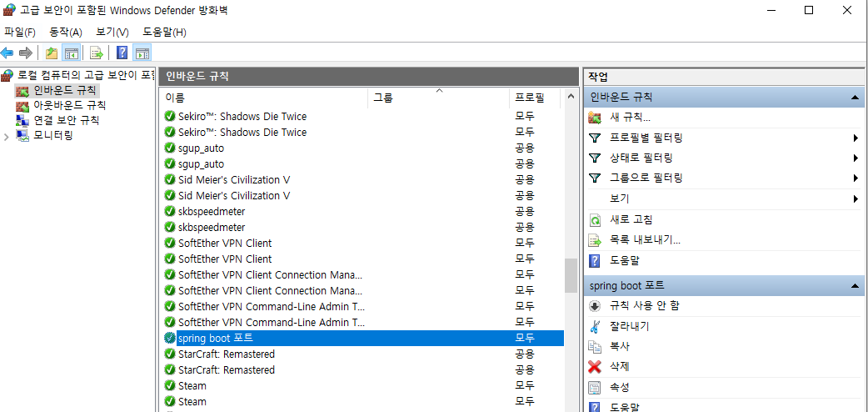Click 목록 내보내기... in actions pane
The width and height of the screenshot is (868, 412).
click(x=645, y=240)
